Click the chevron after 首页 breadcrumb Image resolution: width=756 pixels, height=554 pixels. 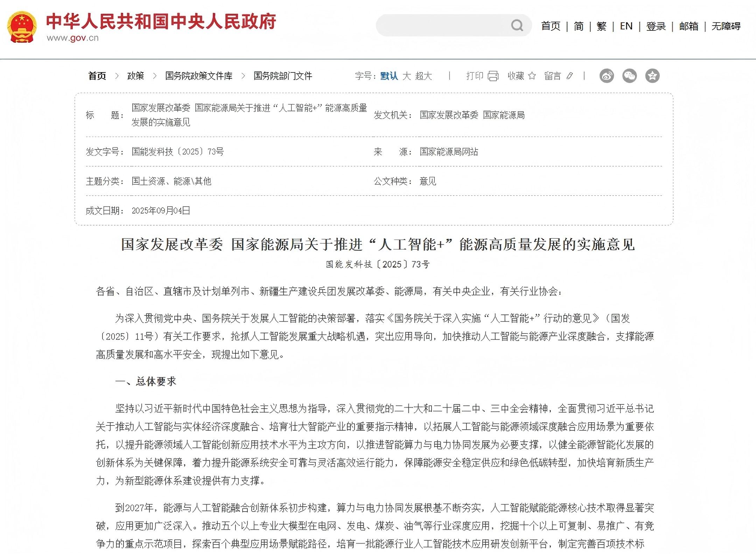pyautogui.click(x=117, y=76)
